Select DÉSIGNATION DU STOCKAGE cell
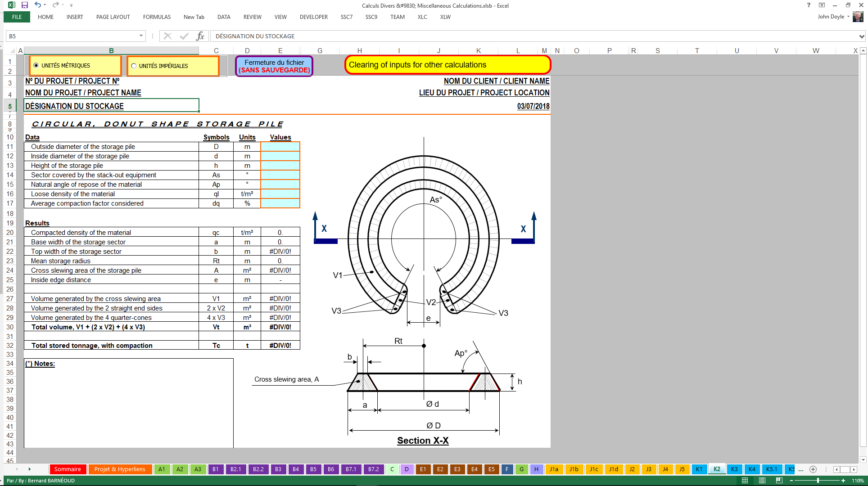 pos(111,106)
